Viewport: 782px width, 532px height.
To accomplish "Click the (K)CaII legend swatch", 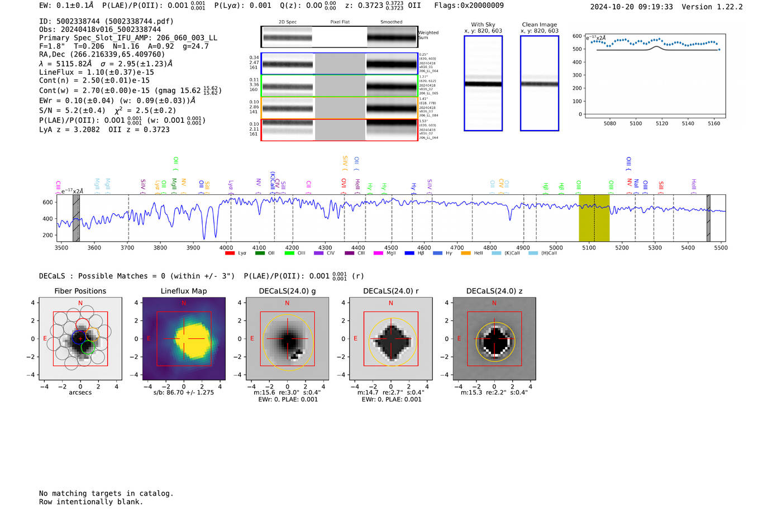I will (x=497, y=253).
